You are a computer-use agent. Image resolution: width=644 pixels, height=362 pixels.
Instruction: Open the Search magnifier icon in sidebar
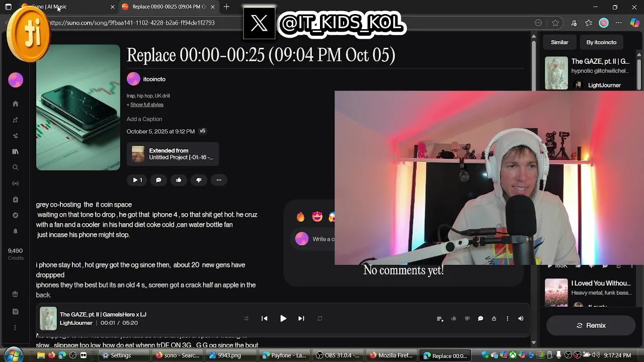point(16,167)
